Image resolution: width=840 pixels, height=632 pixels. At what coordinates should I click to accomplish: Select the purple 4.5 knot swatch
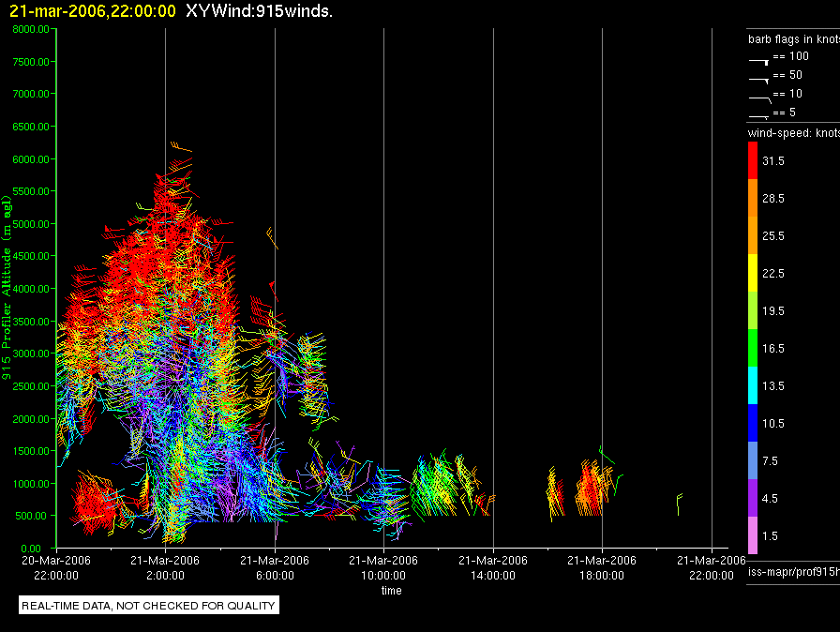753,498
